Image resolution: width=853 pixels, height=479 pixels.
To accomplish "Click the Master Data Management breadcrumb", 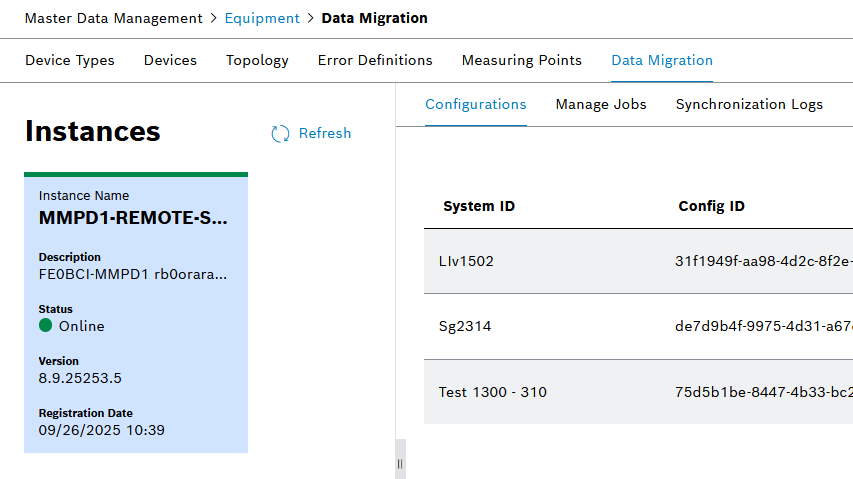I will (x=114, y=18).
